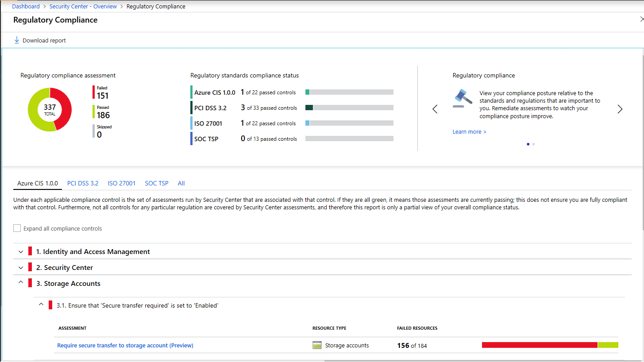644x362 pixels.
Task: Check Expand all compliance controls
Action: 17,228
